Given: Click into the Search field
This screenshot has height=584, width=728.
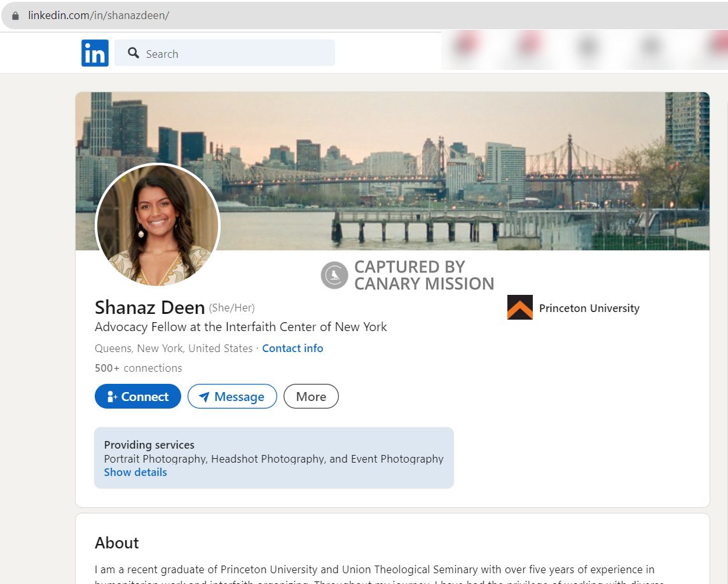Looking at the screenshot, I should (x=223, y=53).
